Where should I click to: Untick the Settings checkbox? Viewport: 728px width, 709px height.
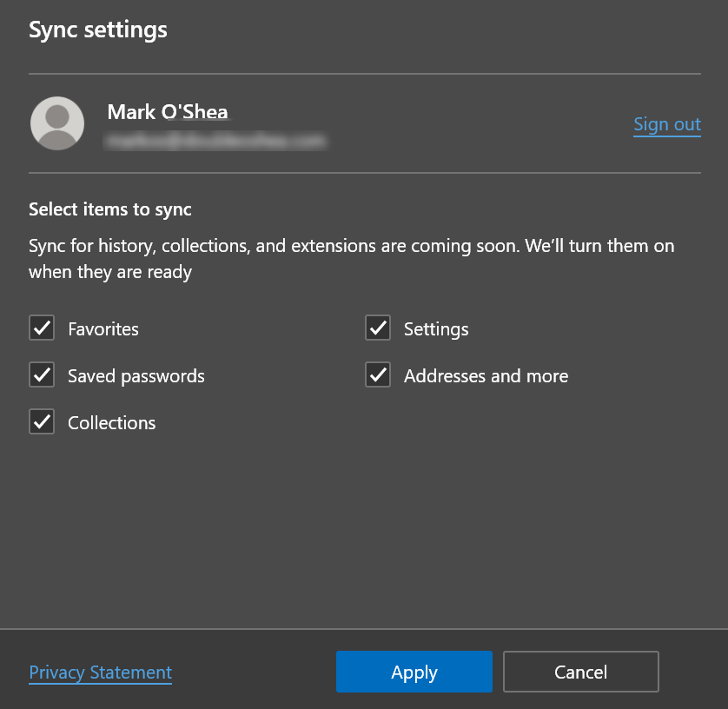pyautogui.click(x=378, y=328)
